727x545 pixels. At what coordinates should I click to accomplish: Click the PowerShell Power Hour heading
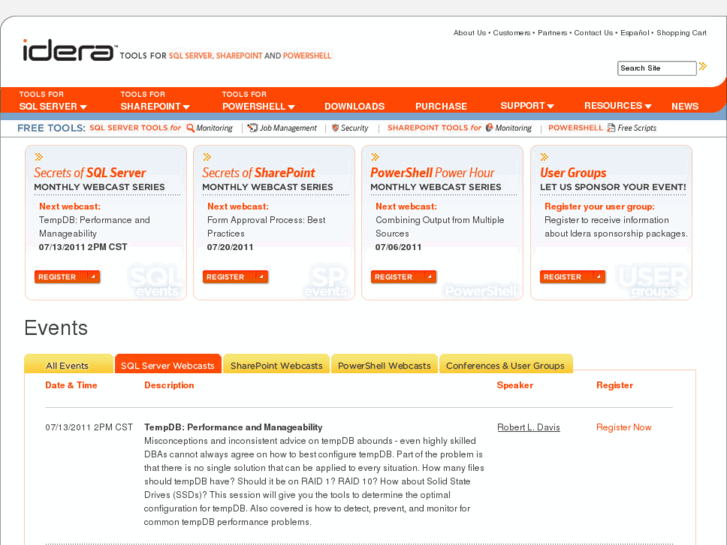(x=433, y=173)
